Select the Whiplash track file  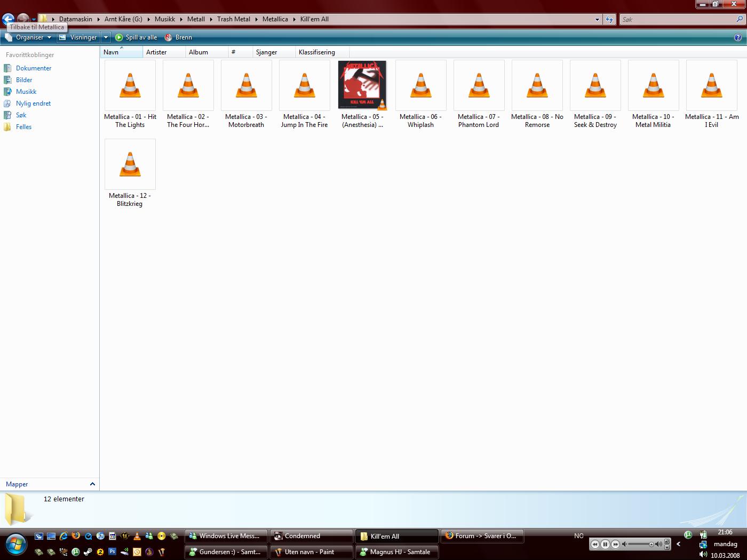coord(420,94)
